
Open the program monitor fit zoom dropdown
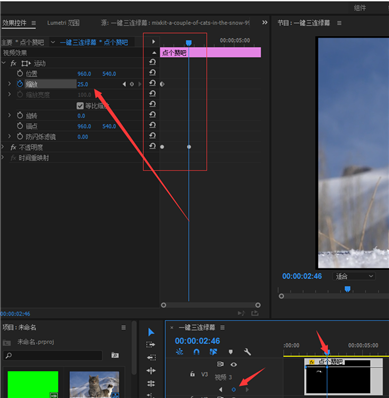(353, 276)
